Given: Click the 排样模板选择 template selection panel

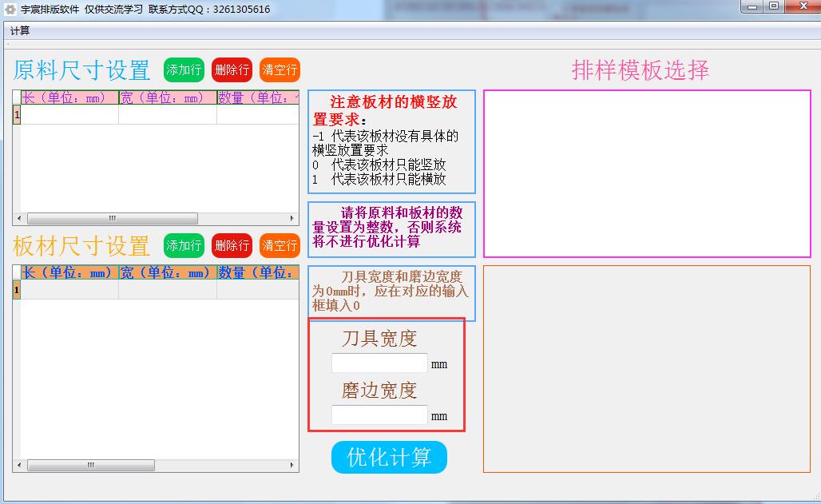Looking at the screenshot, I should [645, 172].
